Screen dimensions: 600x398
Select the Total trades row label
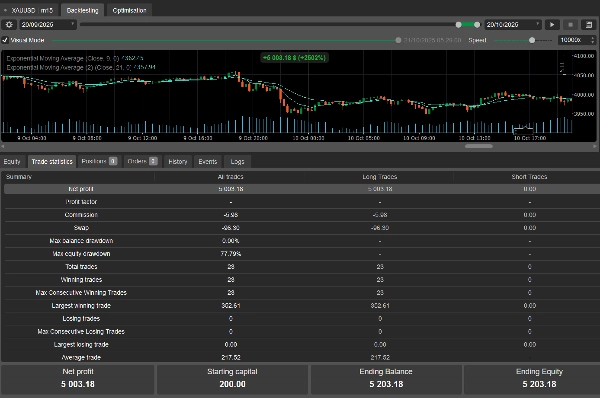click(81, 267)
